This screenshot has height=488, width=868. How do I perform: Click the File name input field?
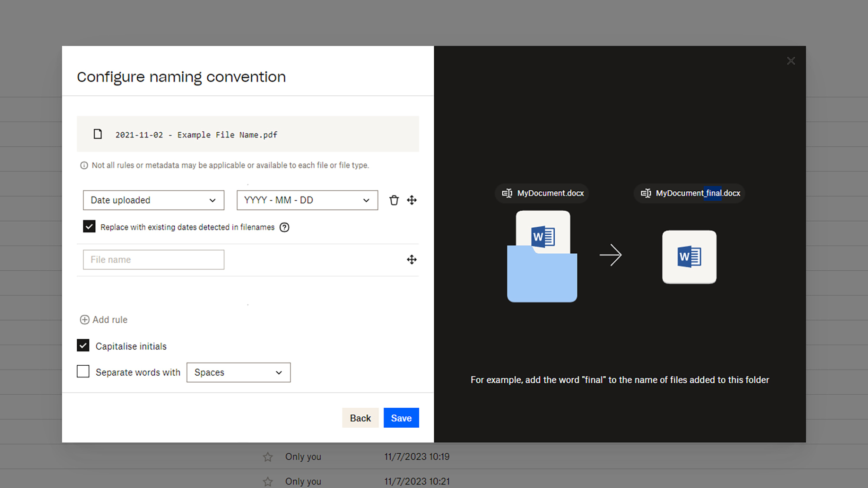(154, 259)
